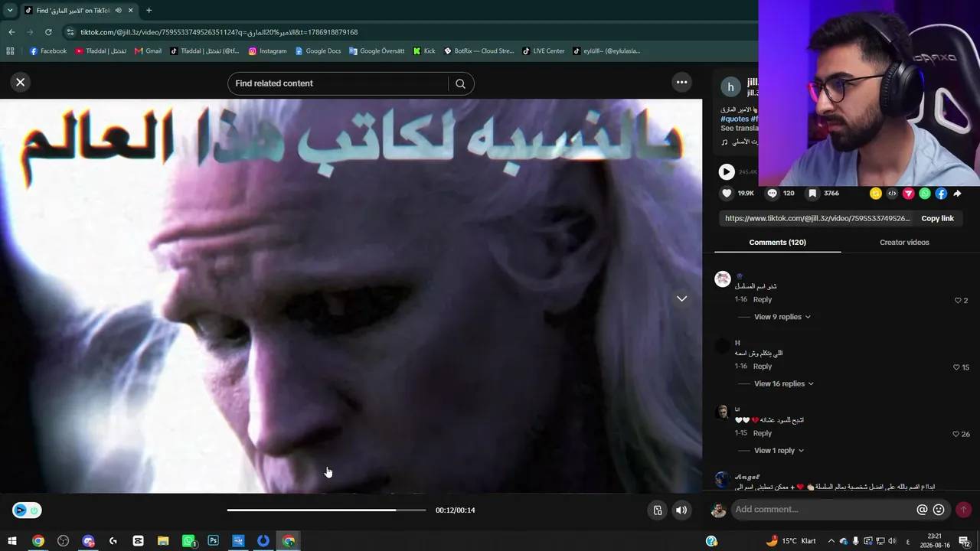Send to friends with red icon

pyautogui.click(x=908, y=194)
